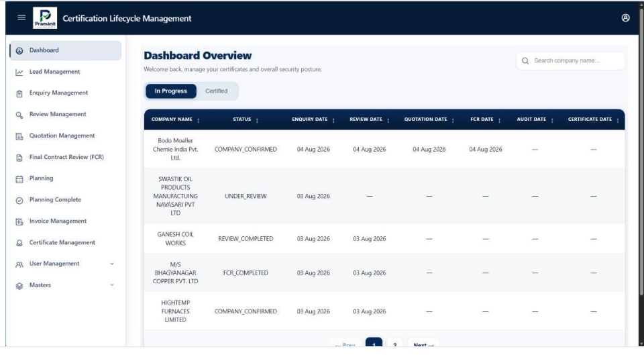The width and height of the screenshot is (644, 355).
Task: Click the FCR_COMPLETED status cell
Action: click(x=246, y=273)
